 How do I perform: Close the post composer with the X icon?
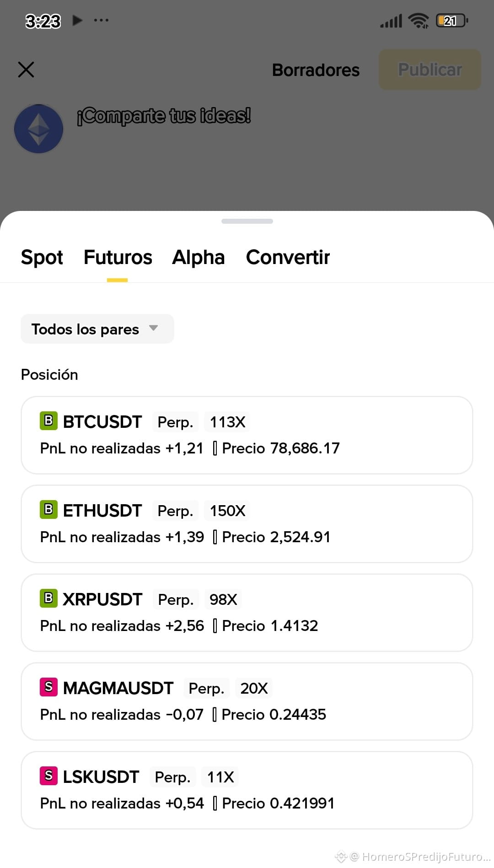[x=26, y=70]
